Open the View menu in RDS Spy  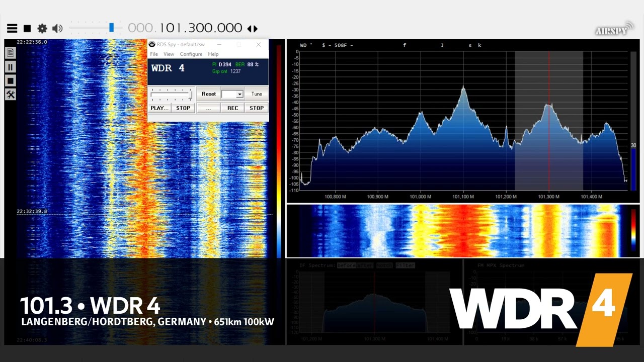coord(169,54)
